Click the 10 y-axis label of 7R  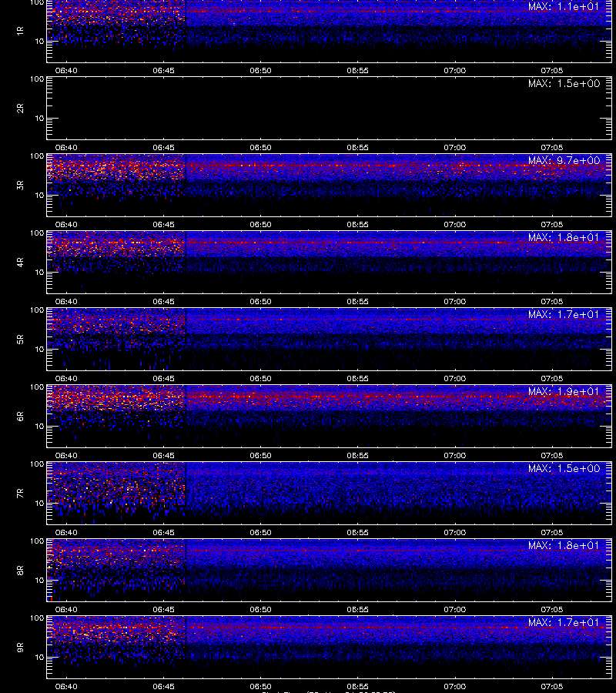coord(39,503)
